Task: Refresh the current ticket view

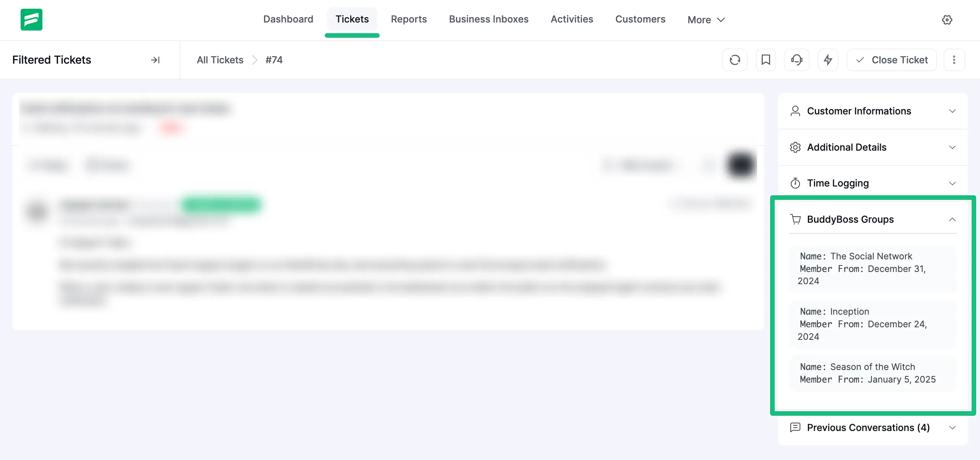Action: [735, 60]
